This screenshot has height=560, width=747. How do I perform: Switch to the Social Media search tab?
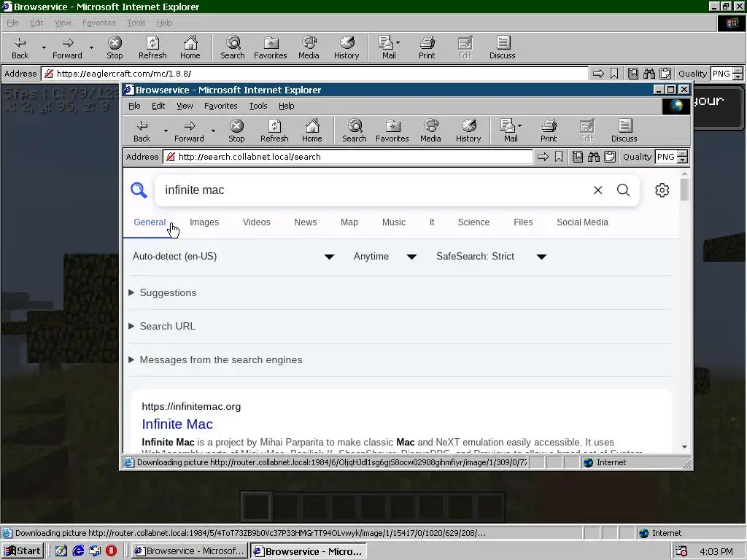(582, 222)
